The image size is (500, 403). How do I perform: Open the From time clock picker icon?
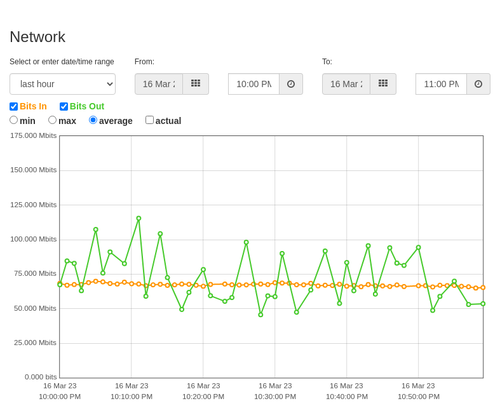[291, 84]
